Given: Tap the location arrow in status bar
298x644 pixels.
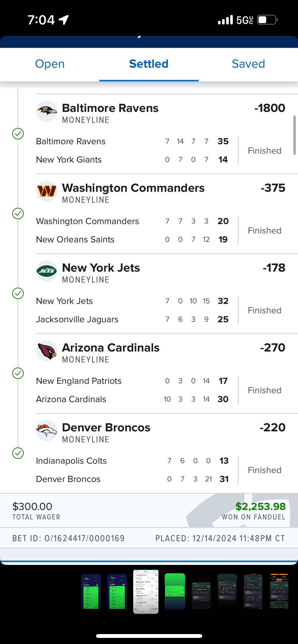Looking at the screenshot, I should [x=64, y=20].
